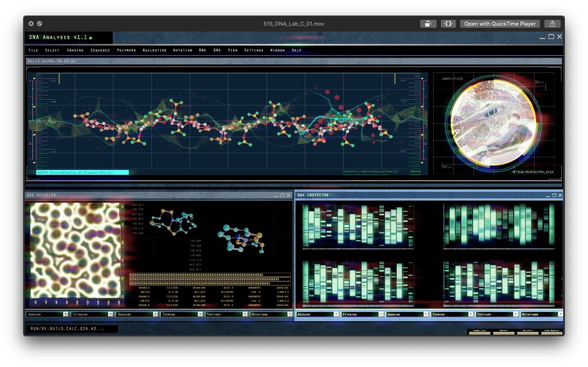Expand Mutations dropdown in DNA Inspector
Viewport: 588px width, 367px height.
(560, 314)
